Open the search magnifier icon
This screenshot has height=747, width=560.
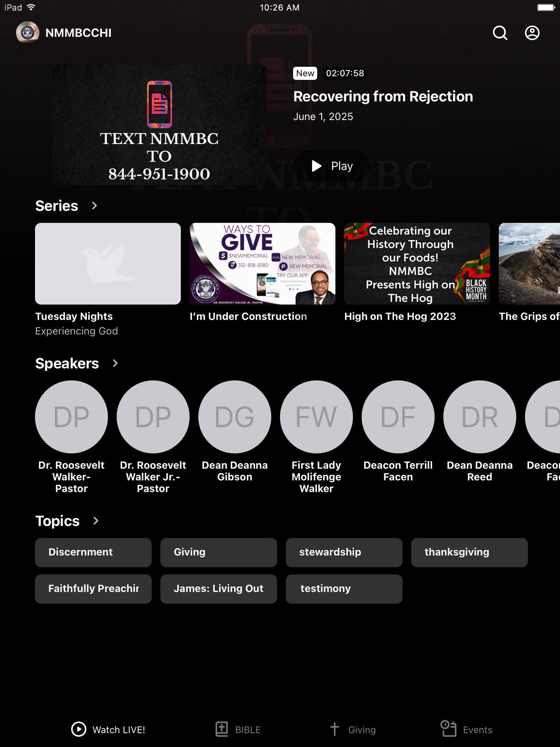coord(500,33)
